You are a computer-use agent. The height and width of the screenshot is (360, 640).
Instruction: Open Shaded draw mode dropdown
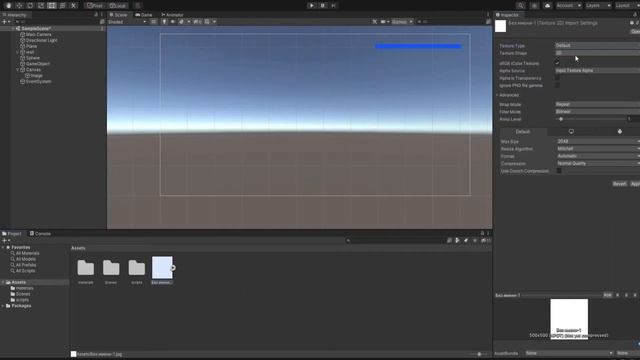pyautogui.click(x=127, y=22)
